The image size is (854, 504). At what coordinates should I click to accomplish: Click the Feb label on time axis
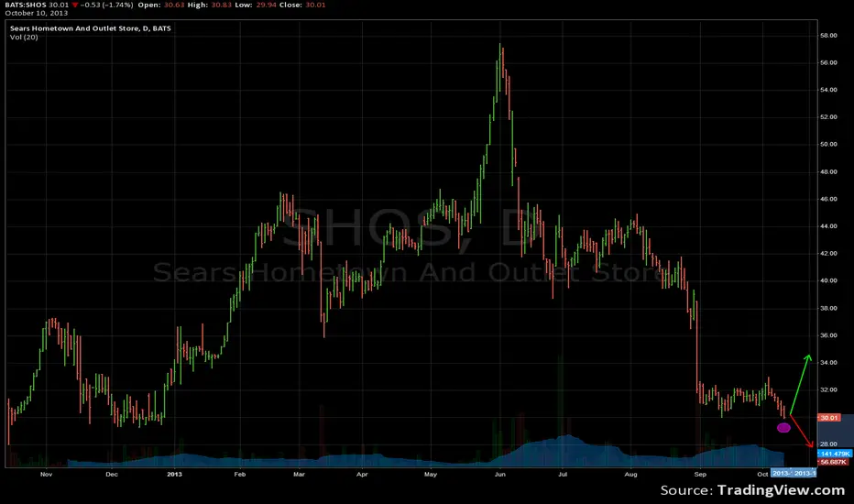coord(240,474)
